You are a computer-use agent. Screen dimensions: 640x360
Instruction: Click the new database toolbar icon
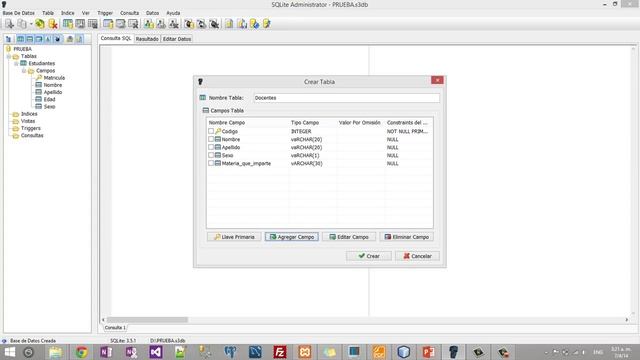(x=9, y=24)
